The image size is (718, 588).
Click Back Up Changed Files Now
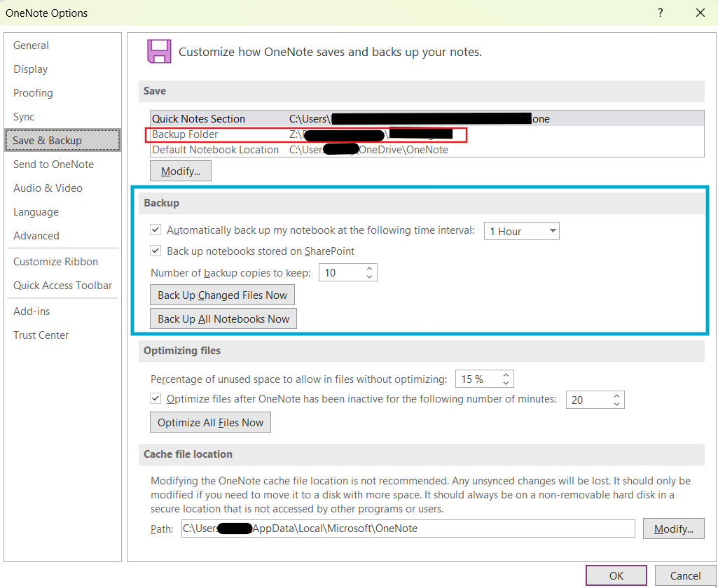coord(222,295)
